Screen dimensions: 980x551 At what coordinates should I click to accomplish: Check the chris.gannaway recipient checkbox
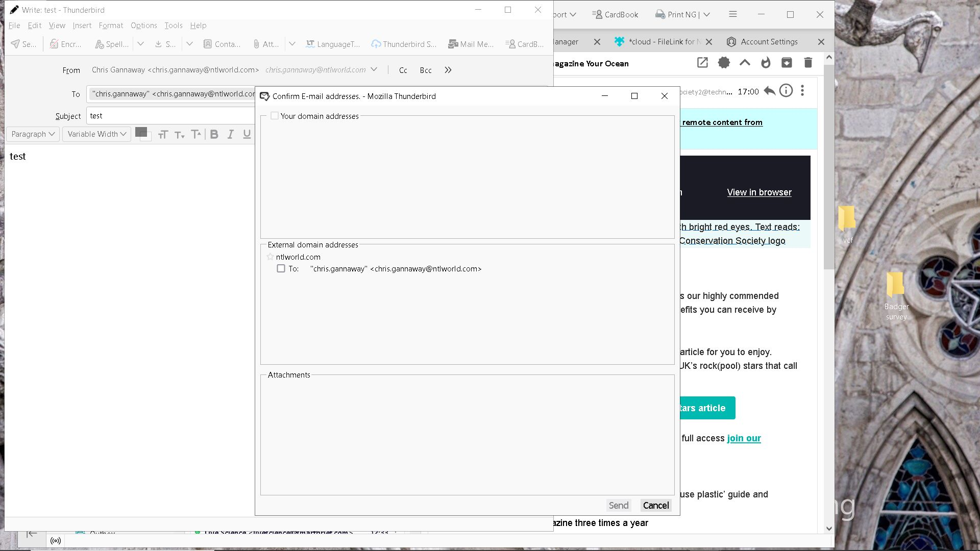[281, 268]
